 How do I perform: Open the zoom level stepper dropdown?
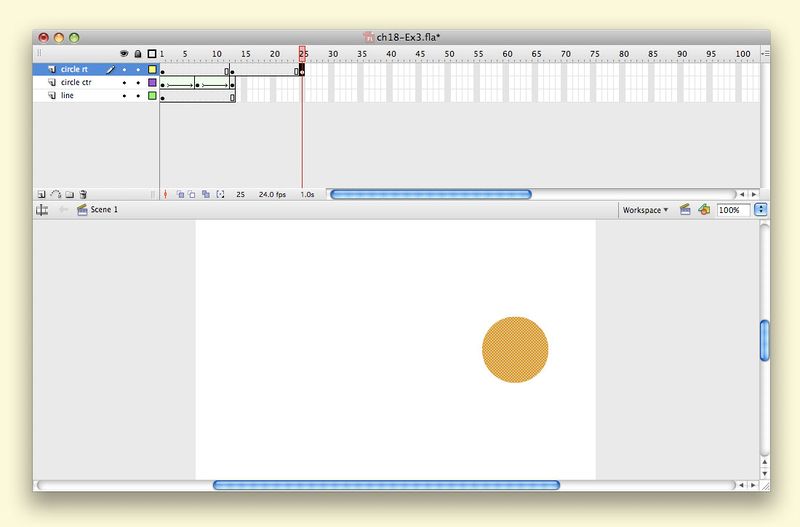761,210
